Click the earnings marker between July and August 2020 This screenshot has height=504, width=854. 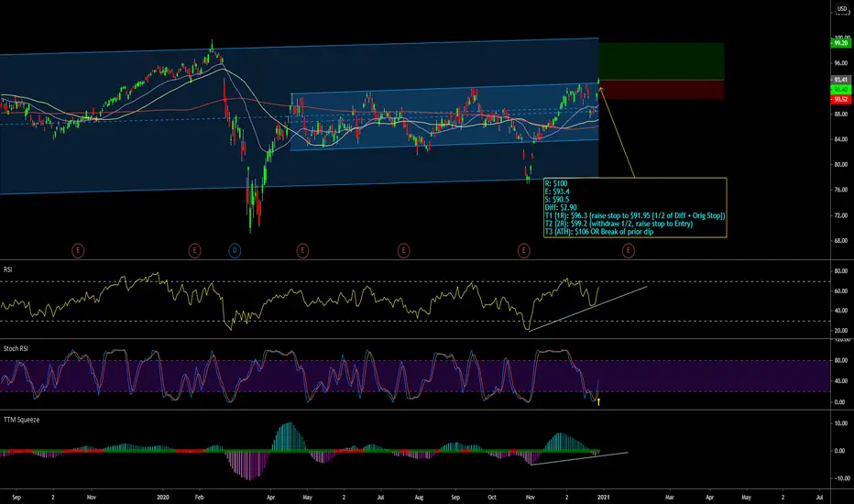[403, 251]
